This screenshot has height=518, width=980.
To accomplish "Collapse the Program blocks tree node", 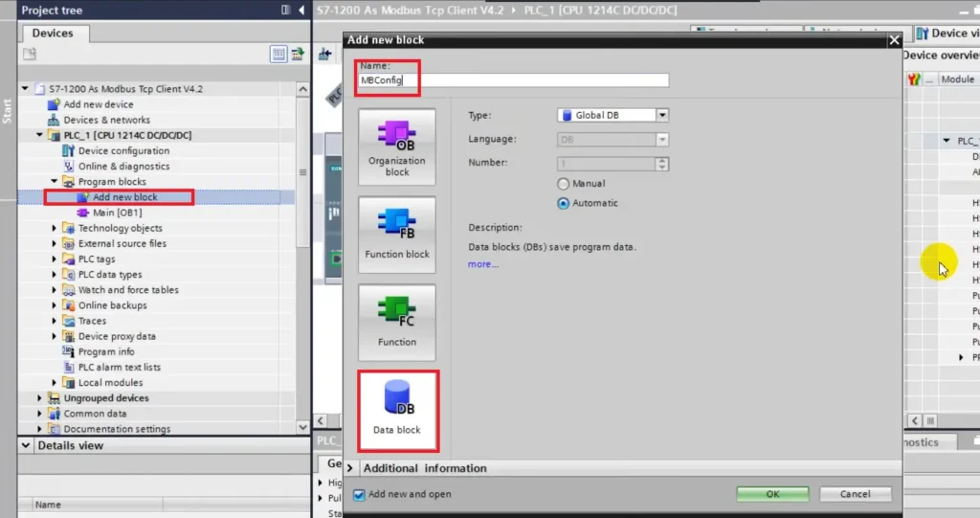I will 55,181.
